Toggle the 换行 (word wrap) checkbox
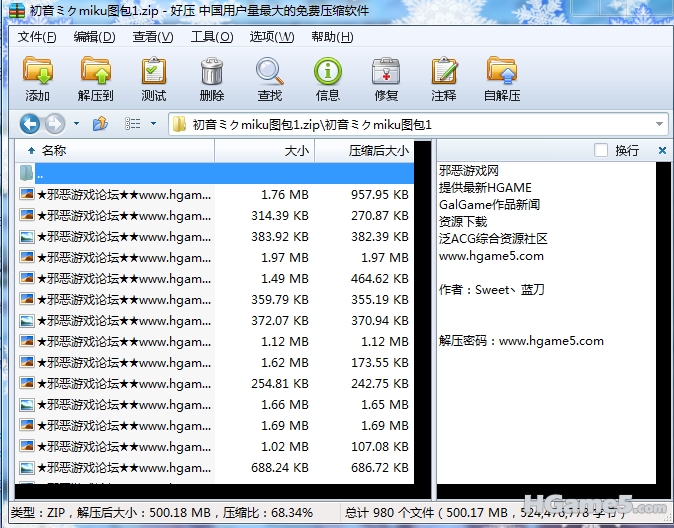Viewport: 674px width, 528px height. coord(600,150)
